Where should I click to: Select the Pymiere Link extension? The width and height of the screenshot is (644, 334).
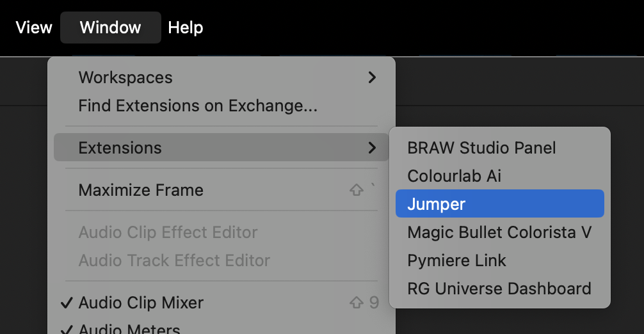[x=456, y=260]
